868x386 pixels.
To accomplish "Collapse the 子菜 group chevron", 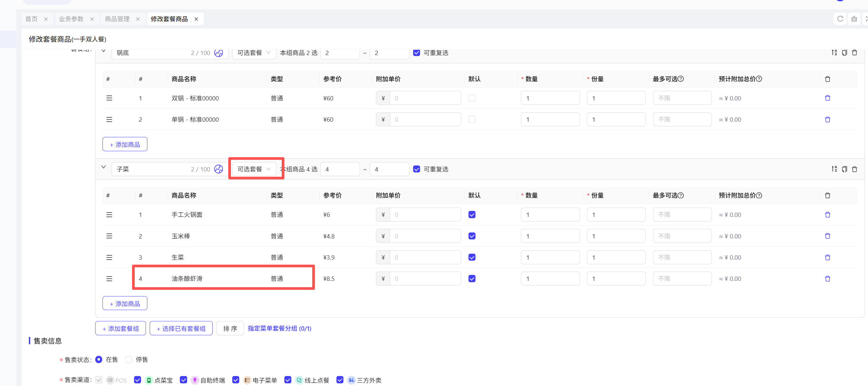I will 104,167.
